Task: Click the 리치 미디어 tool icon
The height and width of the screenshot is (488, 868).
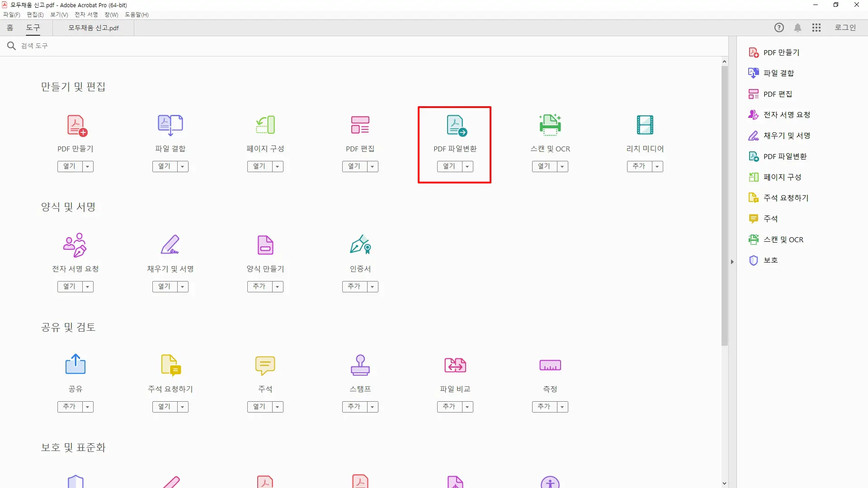Action: [645, 125]
